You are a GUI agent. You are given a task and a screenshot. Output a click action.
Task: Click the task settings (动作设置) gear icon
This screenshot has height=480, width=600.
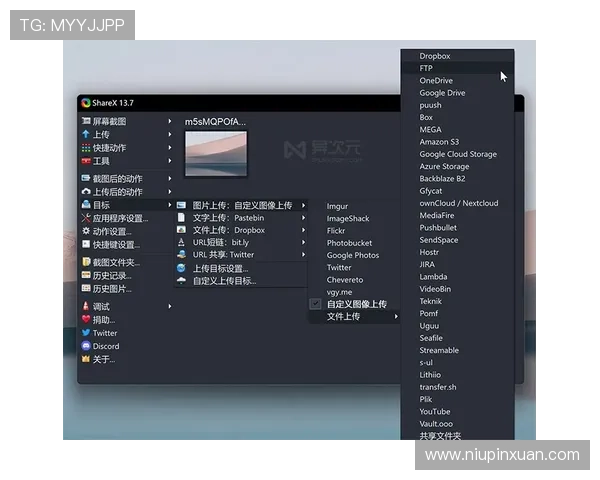(86, 231)
